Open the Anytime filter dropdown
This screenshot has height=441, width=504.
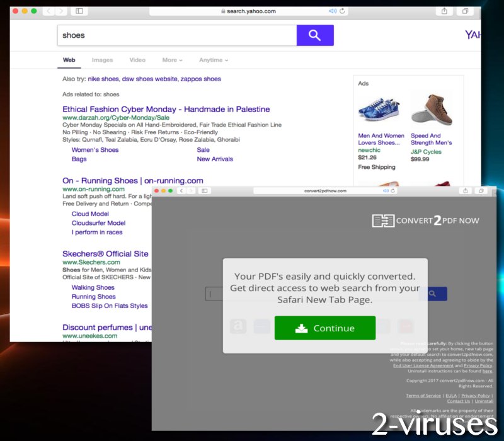pos(212,60)
